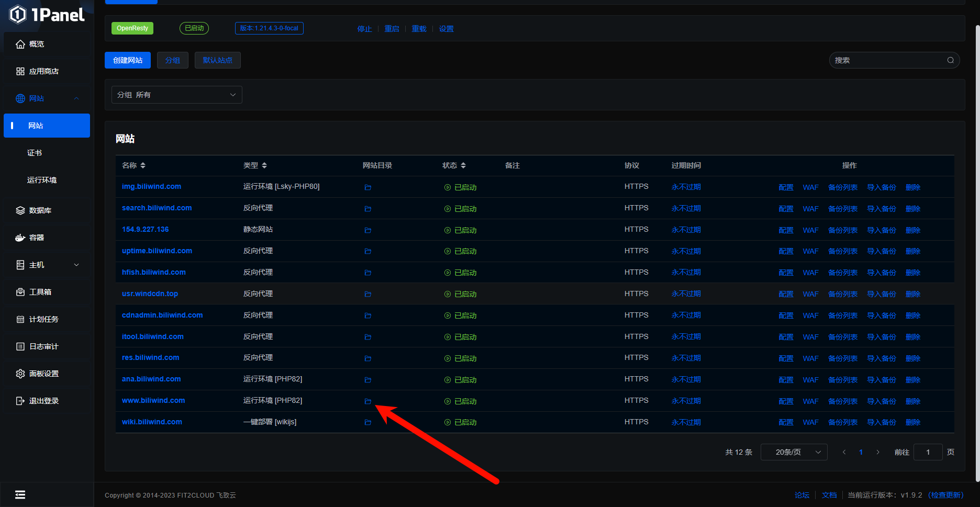Open 数据库 in the sidebar
The width and height of the screenshot is (980, 507).
pos(47,210)
